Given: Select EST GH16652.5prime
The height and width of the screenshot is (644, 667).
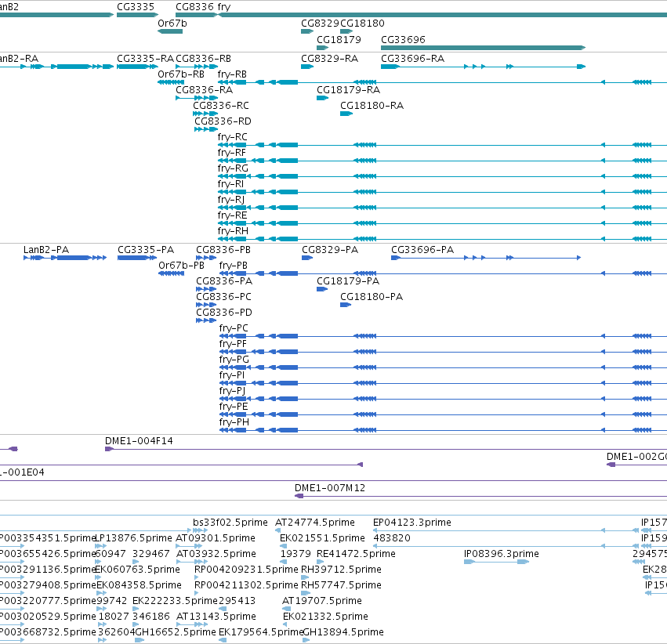Looking at the screenshot, I should click(176, 633).
